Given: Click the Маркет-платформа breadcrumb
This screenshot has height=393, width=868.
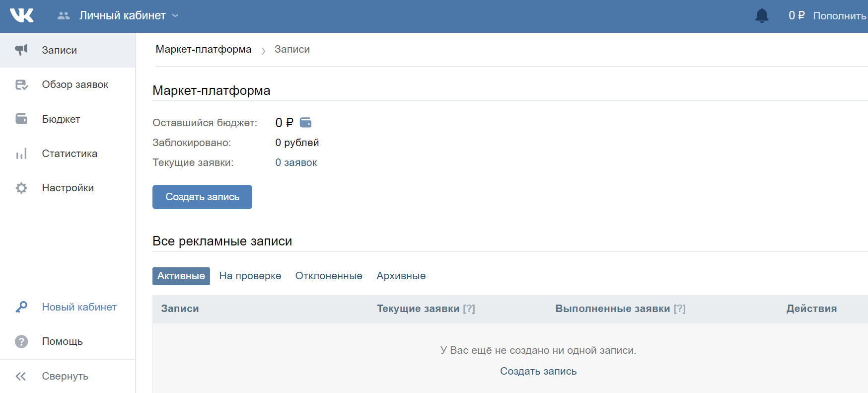Looking at the screenshot, I should [x=204, y=49].
